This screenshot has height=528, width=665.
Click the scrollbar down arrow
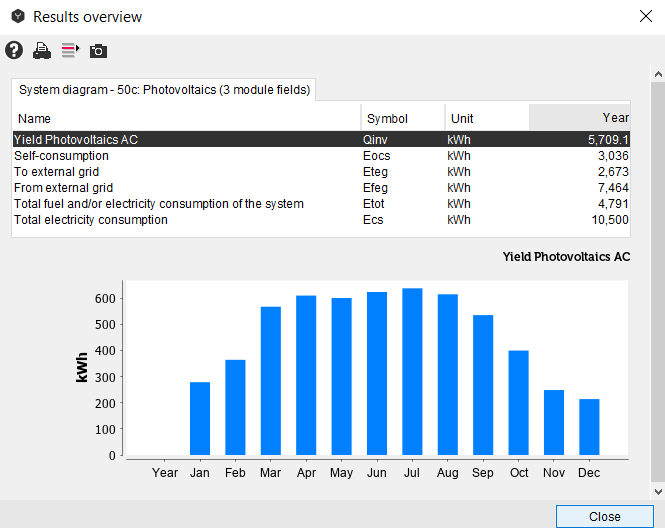point(657,491)
